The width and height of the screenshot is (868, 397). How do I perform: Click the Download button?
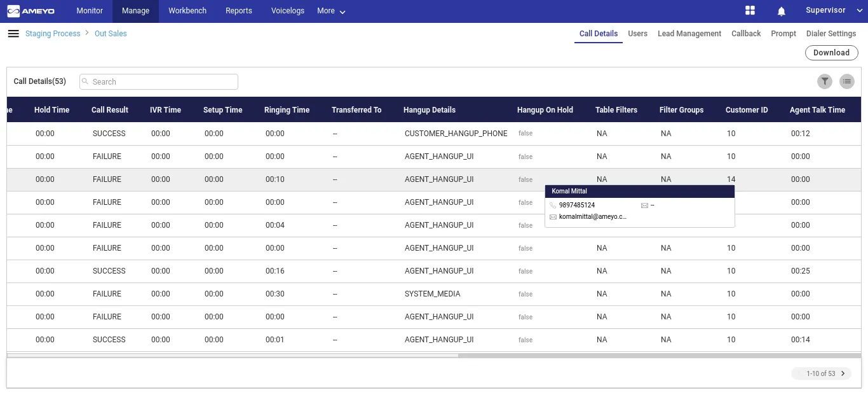(831, 53)
